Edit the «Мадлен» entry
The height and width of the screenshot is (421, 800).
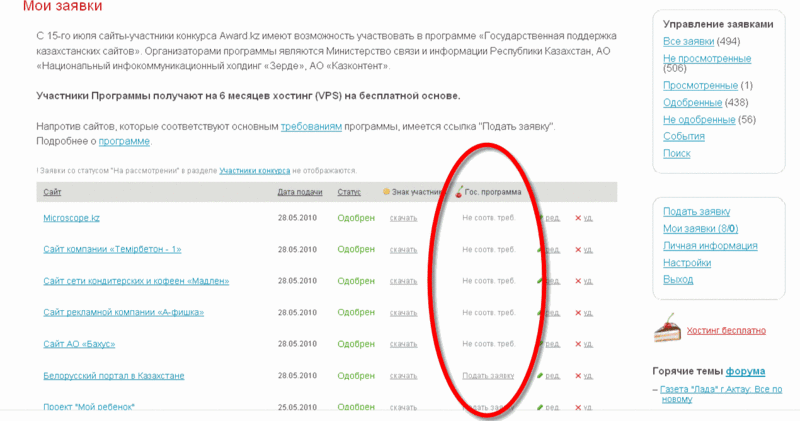pyautogui.click(x=553, y=281)
